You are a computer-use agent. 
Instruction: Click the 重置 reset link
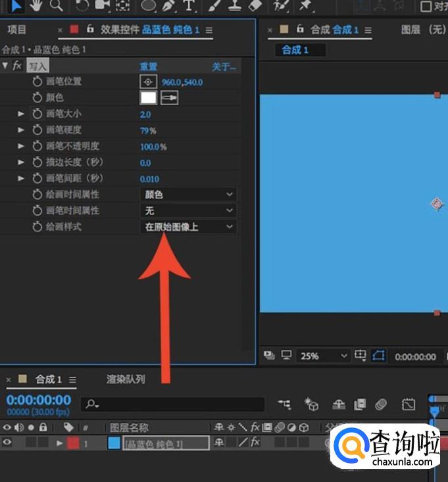click(x=149, y=66)
